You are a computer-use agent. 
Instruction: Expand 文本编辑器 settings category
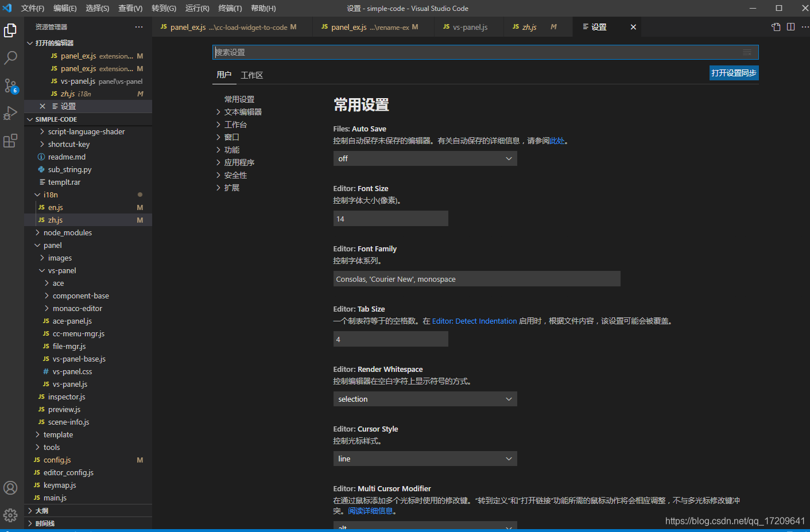pos(238,112)
